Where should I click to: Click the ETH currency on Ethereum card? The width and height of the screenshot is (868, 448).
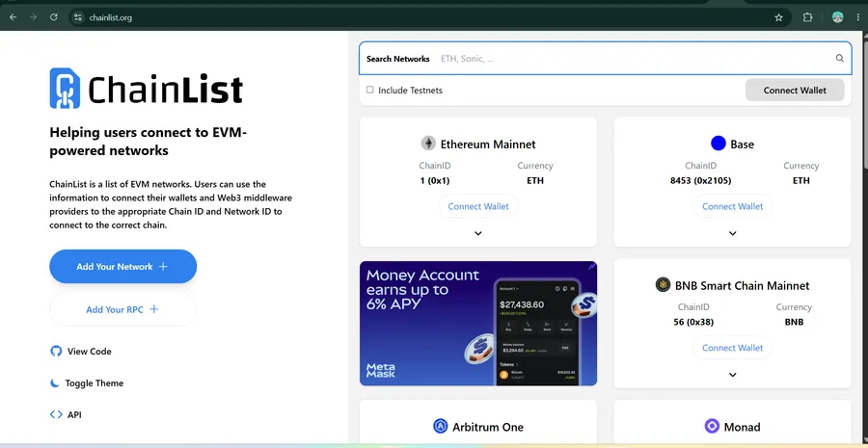[x=535, y=181]
